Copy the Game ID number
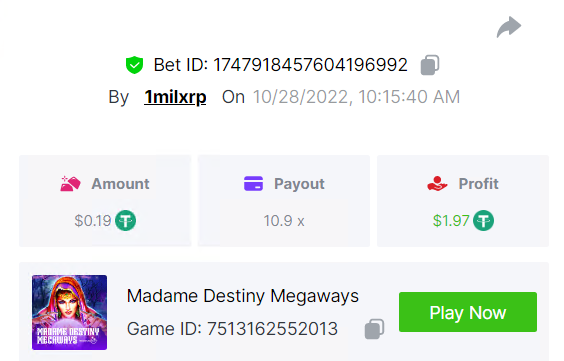The width and height of the screenshot is (564, 361). [x=374, y=329]
